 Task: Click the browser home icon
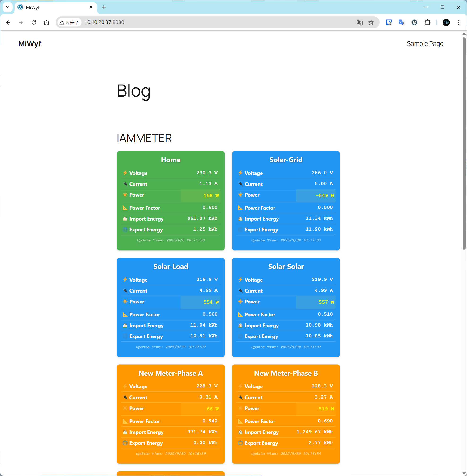(x=47, y=22)
